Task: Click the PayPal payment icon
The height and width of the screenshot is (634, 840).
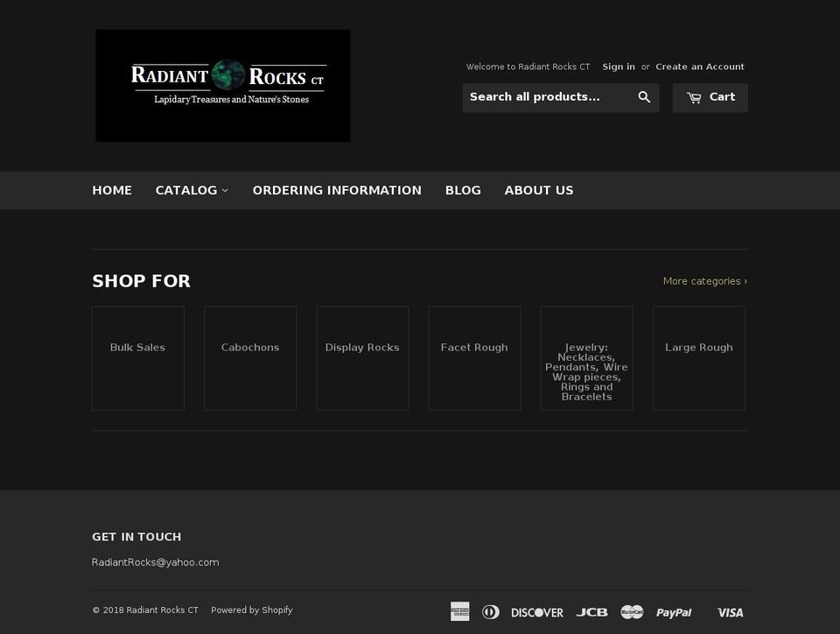Action: tap(674, 613)
